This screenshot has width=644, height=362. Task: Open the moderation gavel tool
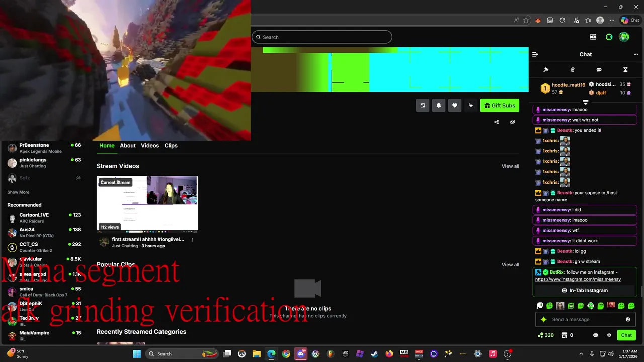pyautogui.click(x=546, y=70)
